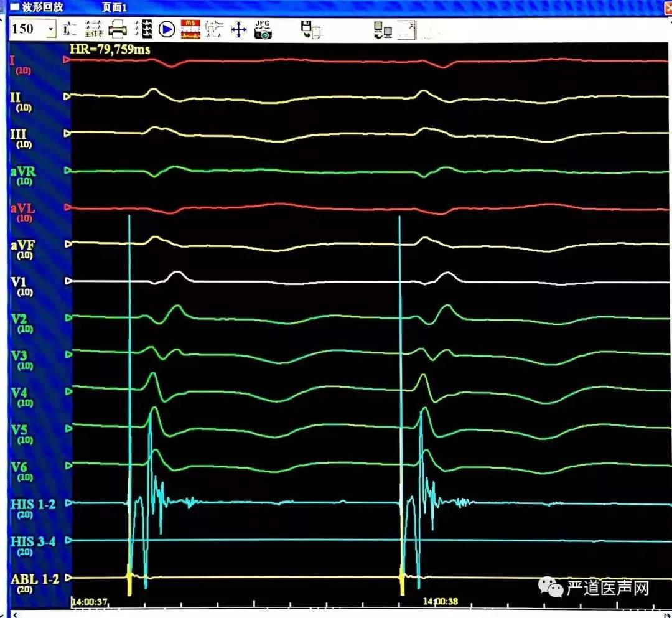The height and width of the screenshot is (618, 672).
Task: Click the 14:00:37 timestamp on time axis
Action: tap(89, 602)
